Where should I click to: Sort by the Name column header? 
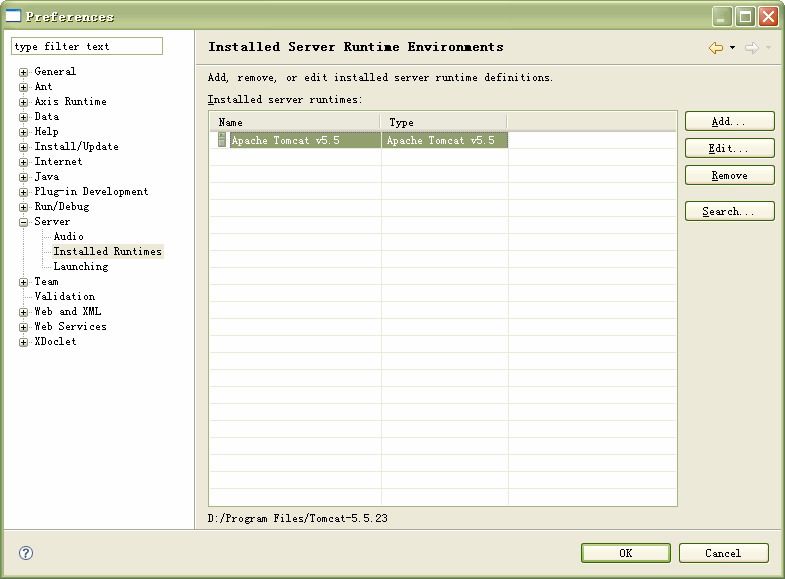point(295,122)
